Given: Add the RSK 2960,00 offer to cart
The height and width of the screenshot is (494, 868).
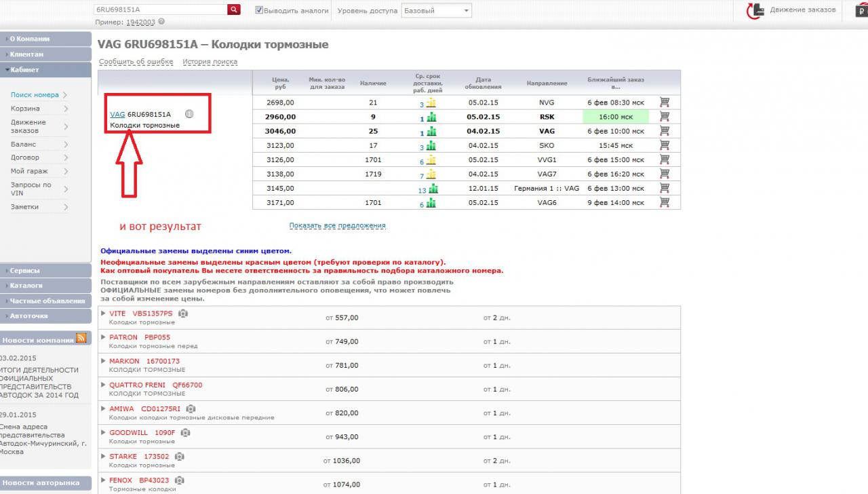Looking at the screenshot, I should click(x=665, y=117).
